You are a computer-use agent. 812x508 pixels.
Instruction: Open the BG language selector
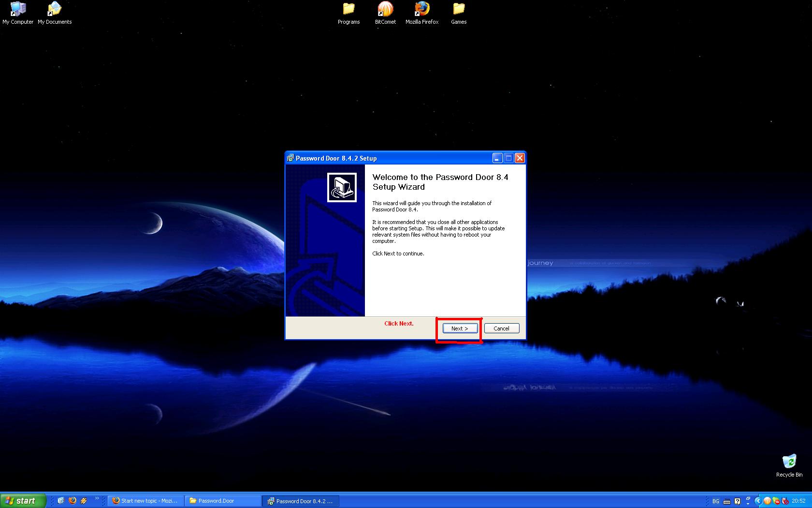coord(716,501)
